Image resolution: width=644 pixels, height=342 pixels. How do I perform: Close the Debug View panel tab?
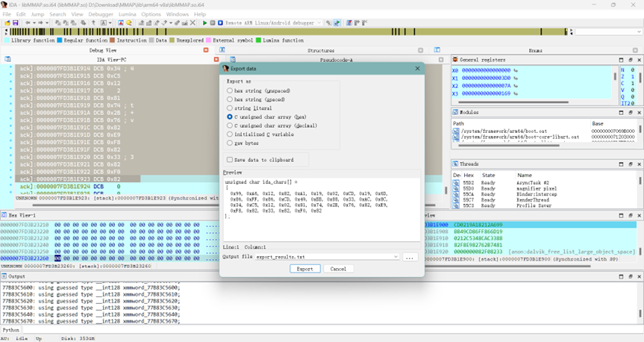[206, 50]
